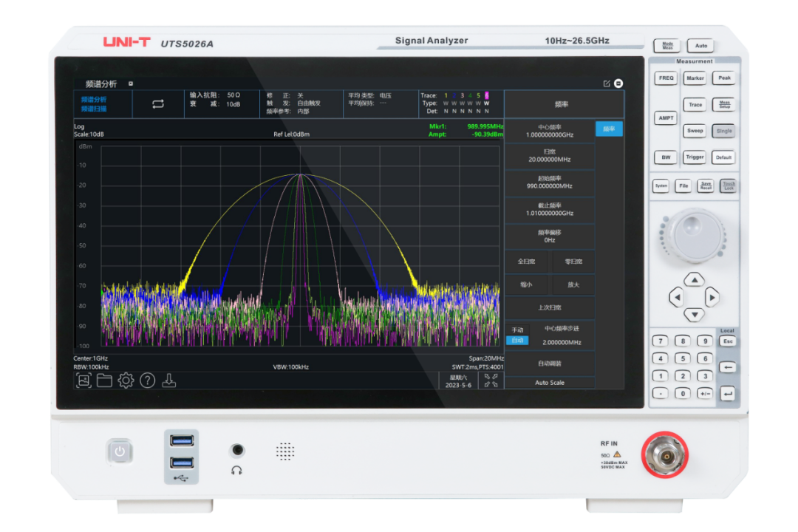The height and width of the screenshot is (532, 798).
Task: Tap the edit pencil icon above menu
Action: (607, 83)
